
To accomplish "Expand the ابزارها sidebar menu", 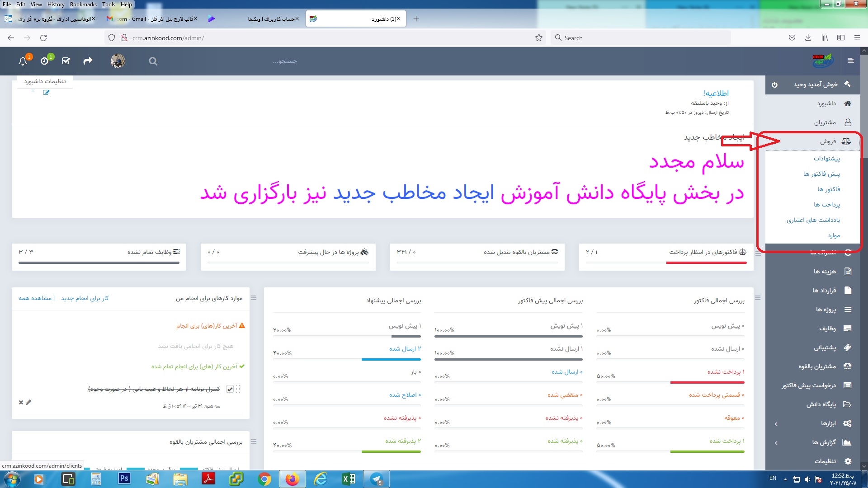I will [828, 423].
